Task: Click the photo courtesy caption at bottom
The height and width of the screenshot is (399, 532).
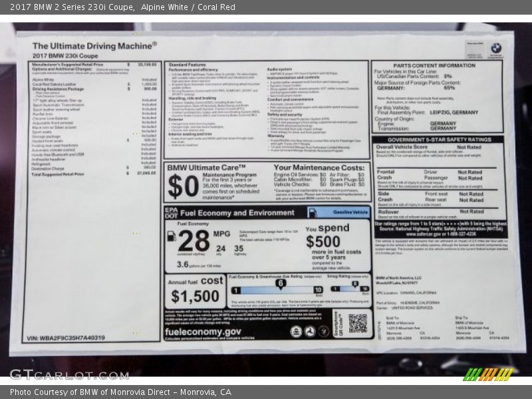Action: [x=120, y=392]
